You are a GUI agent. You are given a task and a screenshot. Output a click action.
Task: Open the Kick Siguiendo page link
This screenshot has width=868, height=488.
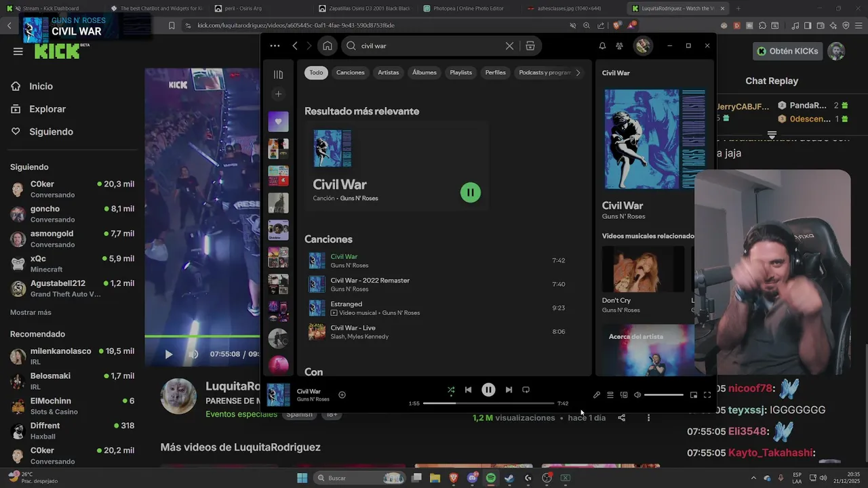51,131
